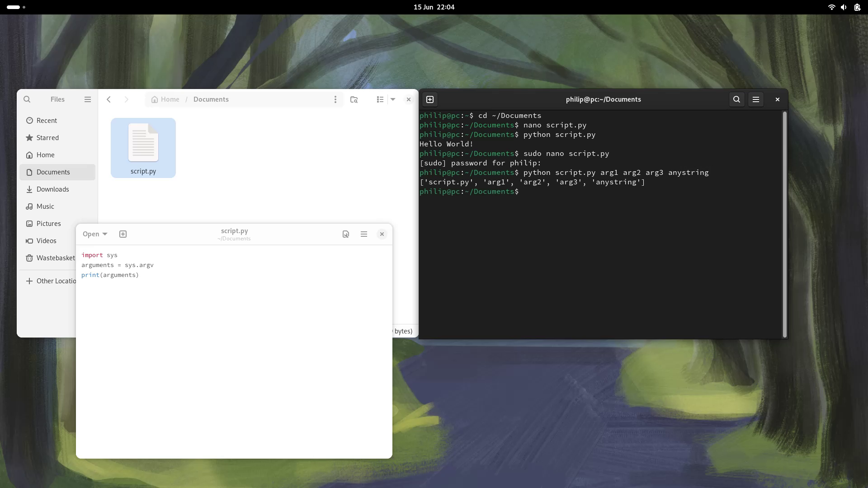Go forward in Files navigation
This screenshot has height=488, width=868.
127,99
